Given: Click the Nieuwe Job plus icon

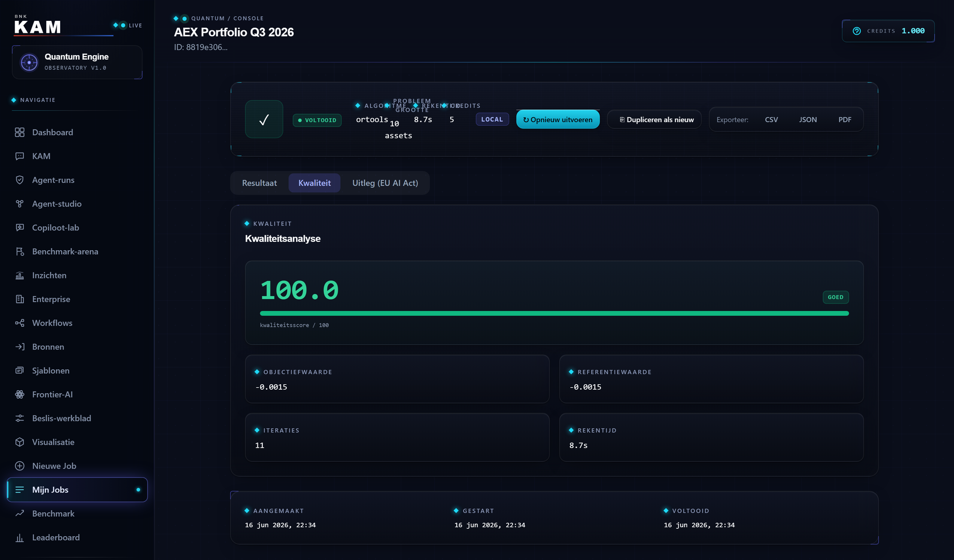Looking at the screenshot, I should tap(19, 466).
